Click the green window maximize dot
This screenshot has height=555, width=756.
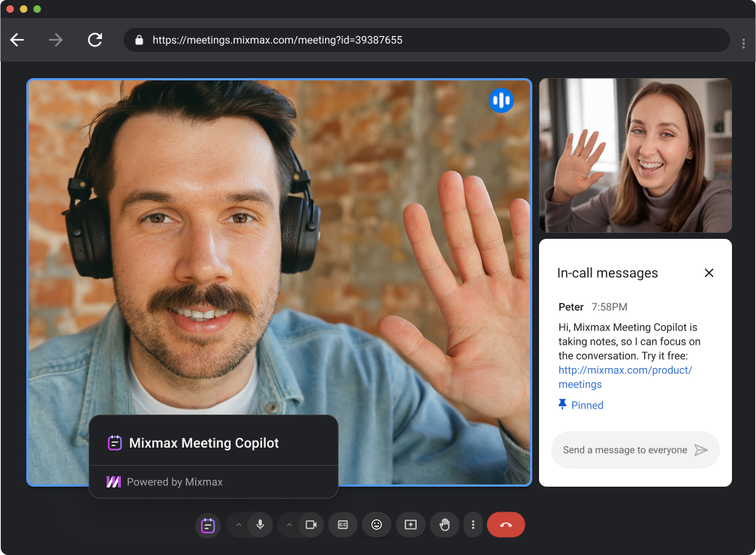coord(37,9)
